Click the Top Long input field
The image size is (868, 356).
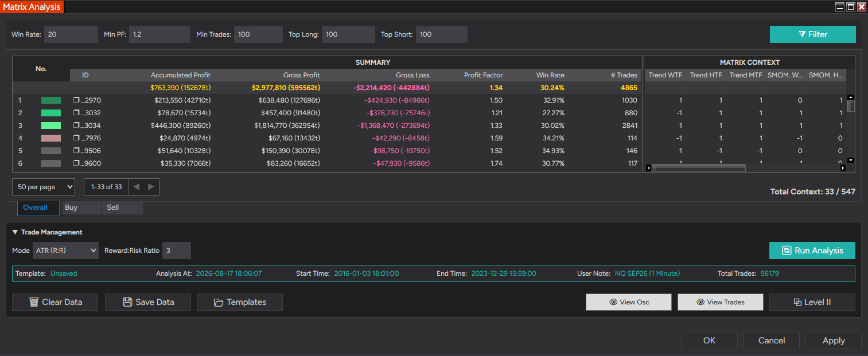tap(348, 34)
